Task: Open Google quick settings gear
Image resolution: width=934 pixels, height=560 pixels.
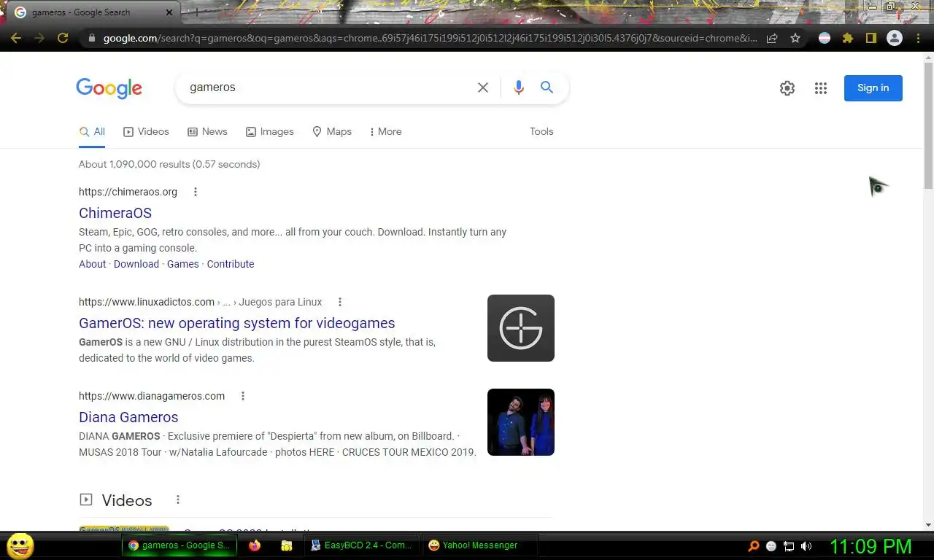Action: (787, 88)
